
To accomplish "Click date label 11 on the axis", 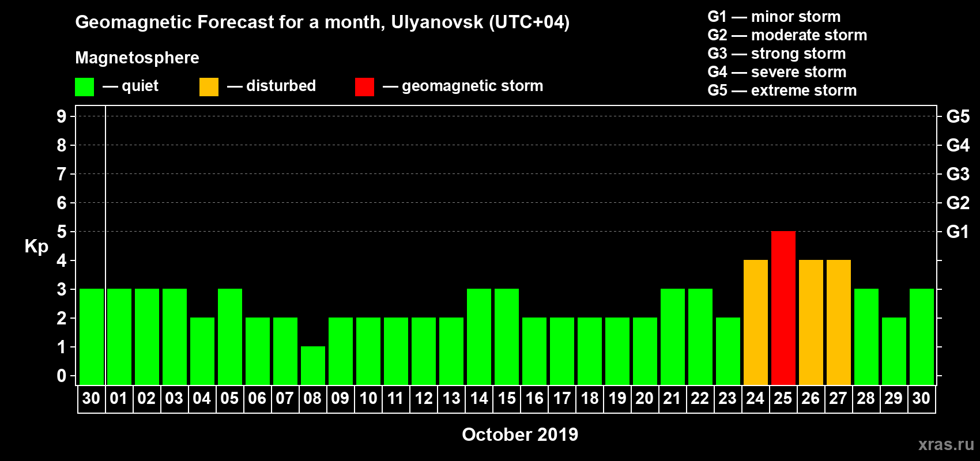I will 395,399.
